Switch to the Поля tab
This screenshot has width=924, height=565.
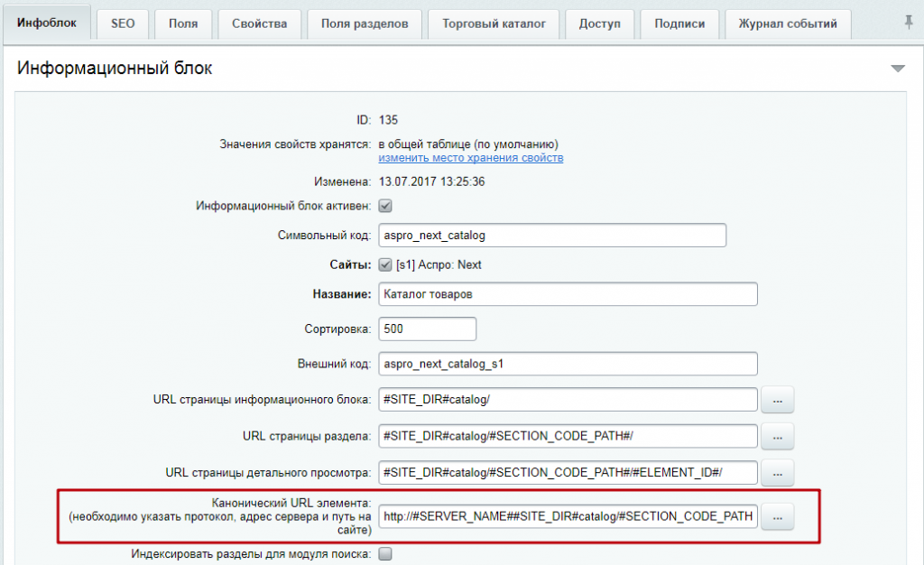click(183, 23)
